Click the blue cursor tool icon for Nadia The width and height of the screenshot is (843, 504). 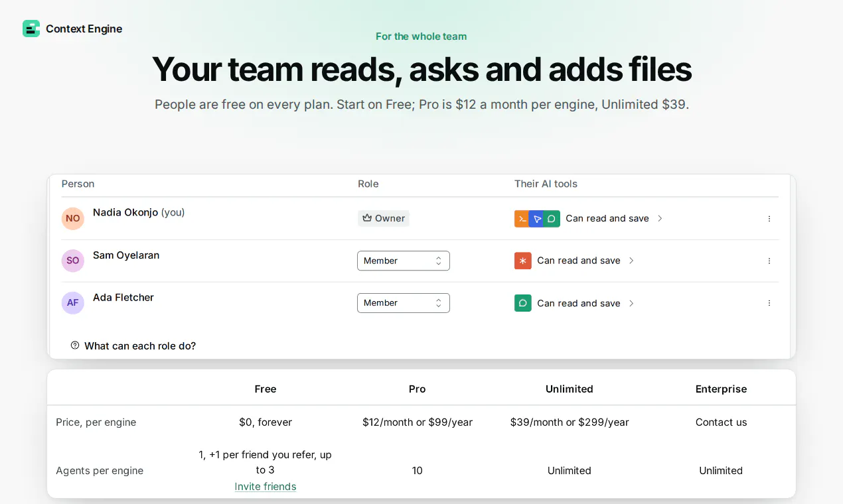[537, 219]
